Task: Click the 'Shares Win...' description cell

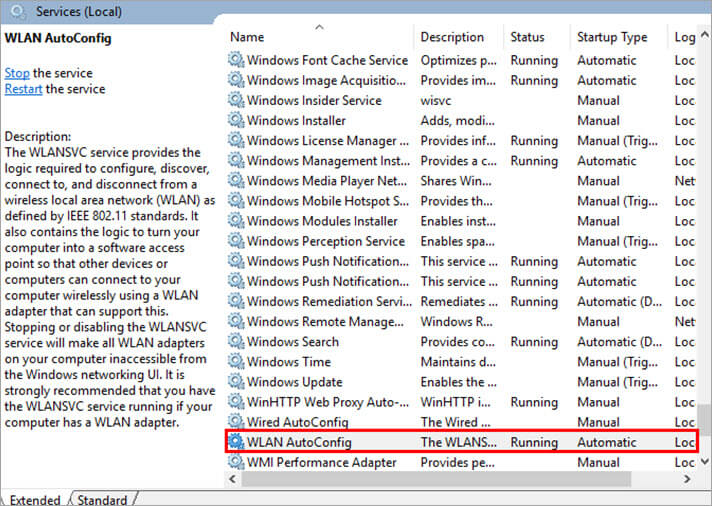Action: (x=456, y=181)
